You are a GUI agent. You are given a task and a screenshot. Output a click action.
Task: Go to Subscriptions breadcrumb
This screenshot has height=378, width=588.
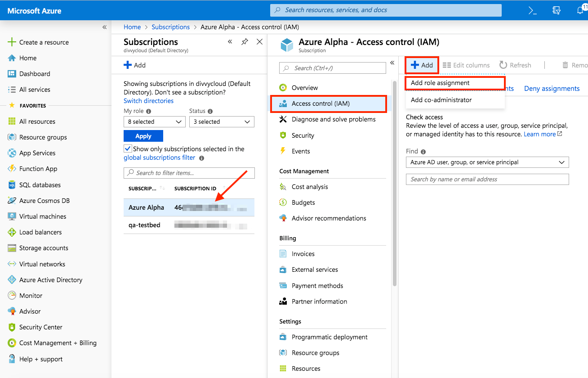[171, 27]
